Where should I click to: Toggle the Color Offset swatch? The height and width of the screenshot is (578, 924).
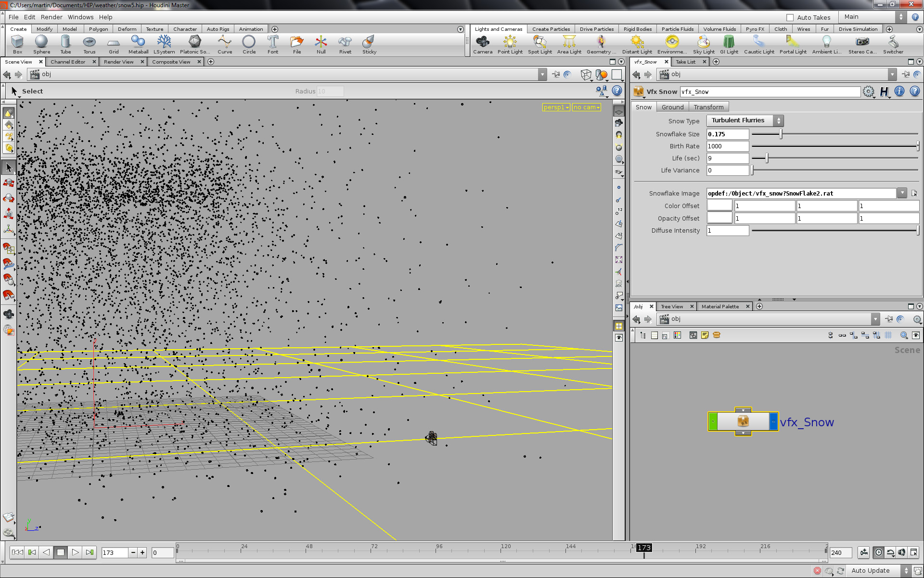(719, 206)
